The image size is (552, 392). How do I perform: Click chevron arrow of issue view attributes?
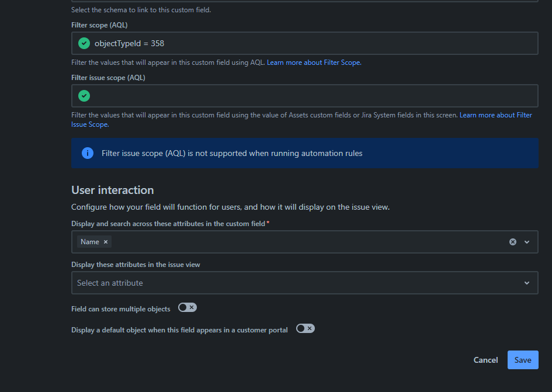527,283
